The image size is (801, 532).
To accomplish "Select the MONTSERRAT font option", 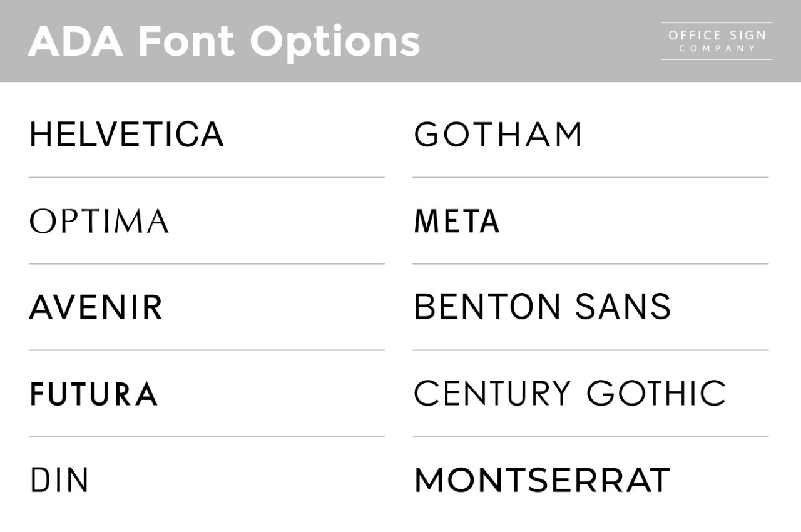I will tap(542, 480).
